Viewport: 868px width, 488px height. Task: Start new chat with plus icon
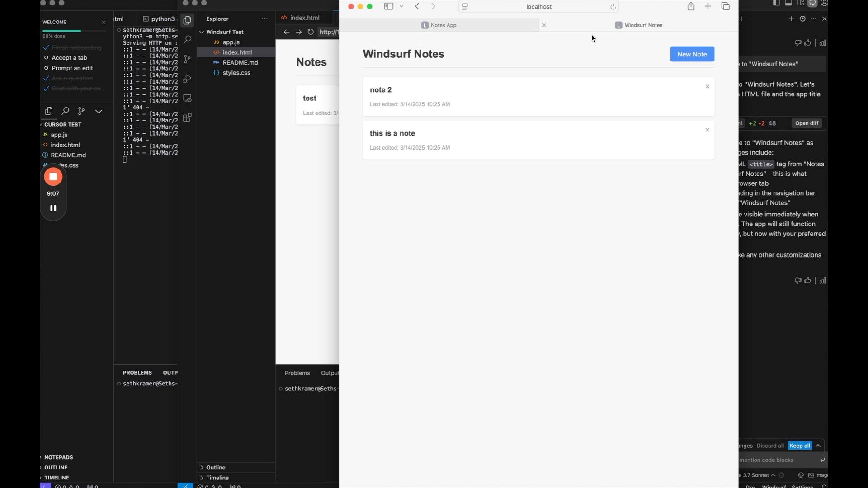click(x=791, y=19)
